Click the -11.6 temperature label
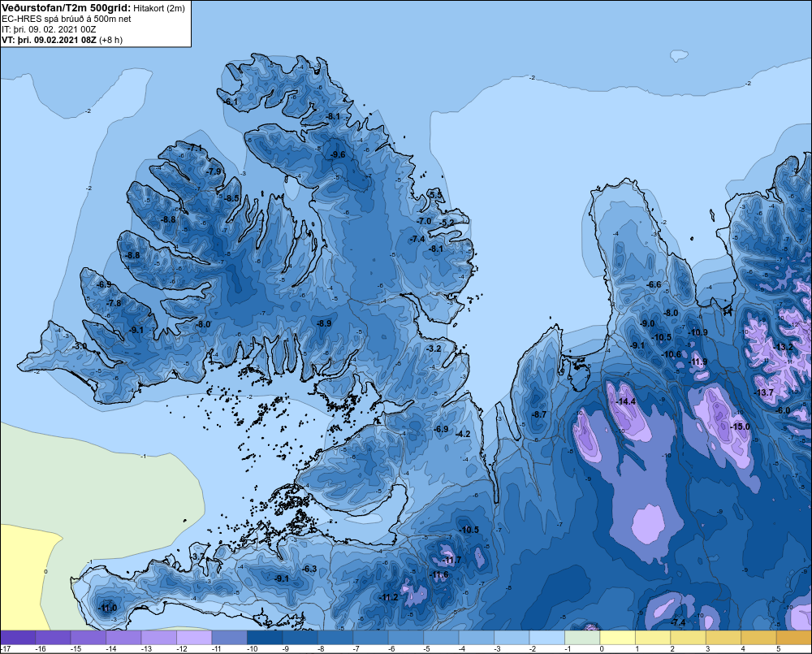 439,574
